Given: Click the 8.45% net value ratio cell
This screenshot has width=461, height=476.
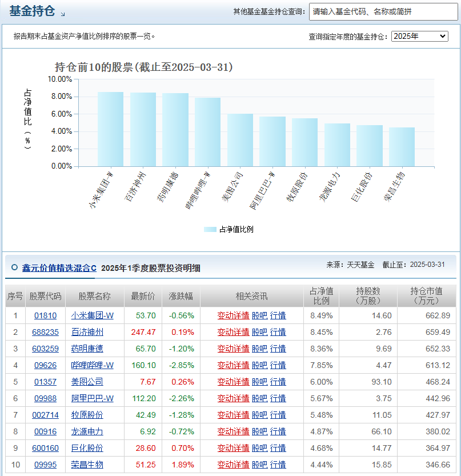Looking at the screenshot, I should (322, 332).
